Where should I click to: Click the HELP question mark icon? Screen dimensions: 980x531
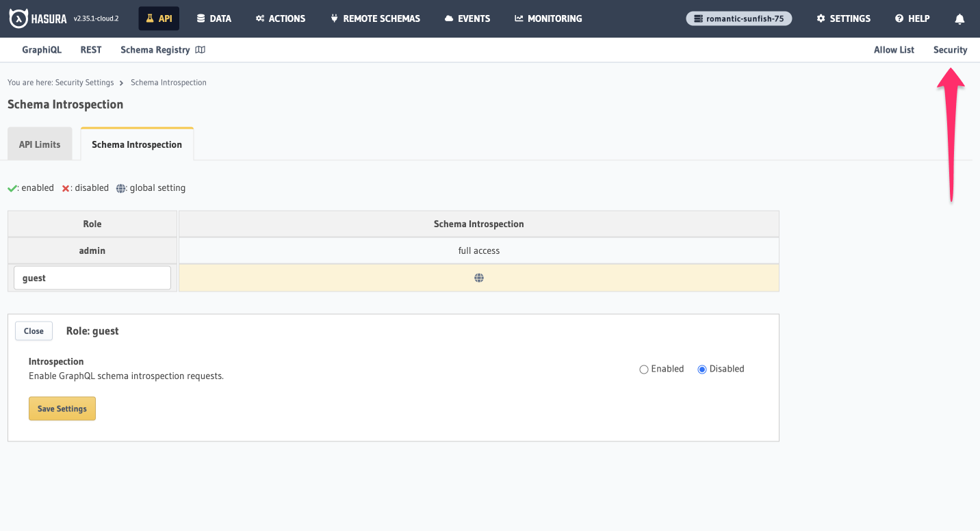(897, 18)
